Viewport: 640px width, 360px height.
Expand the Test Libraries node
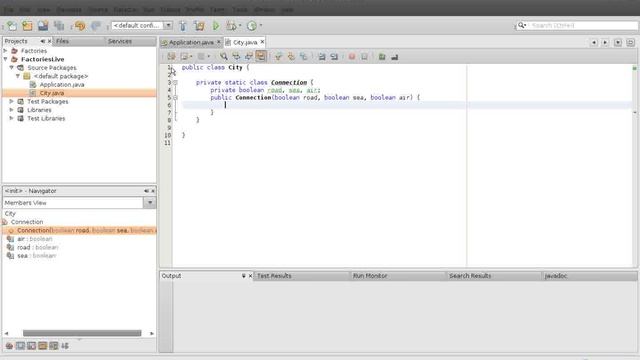click(12, 118)
